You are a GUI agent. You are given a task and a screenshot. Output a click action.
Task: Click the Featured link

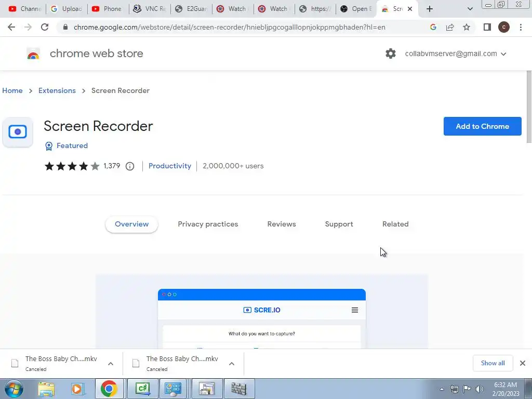tap(72, 146)
